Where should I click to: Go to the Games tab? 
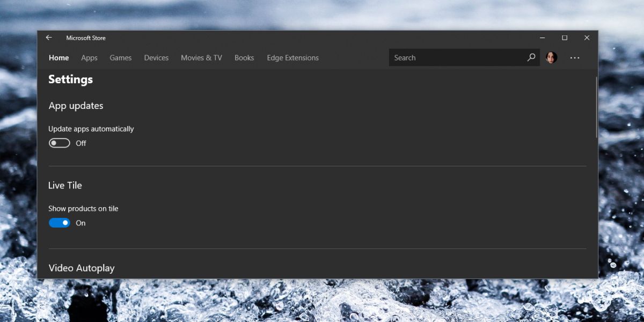(121, 58)
